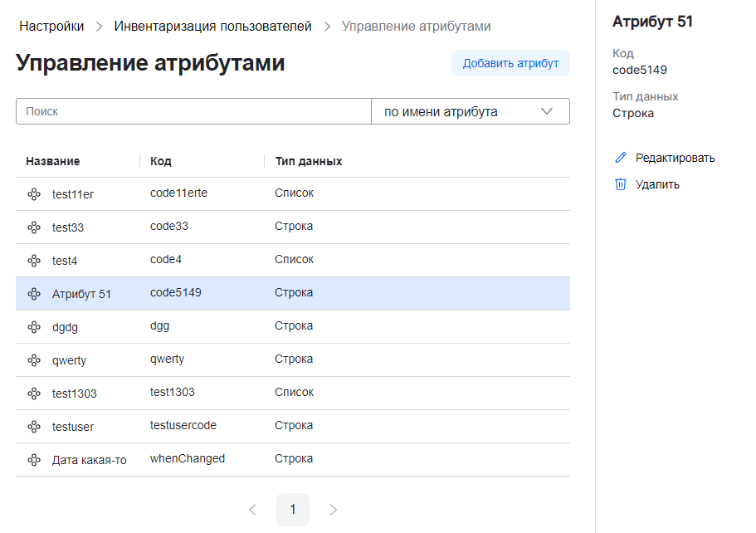The image size is (756, 533).
Task: Go to previous page arrow
Action: pos(252,510)
